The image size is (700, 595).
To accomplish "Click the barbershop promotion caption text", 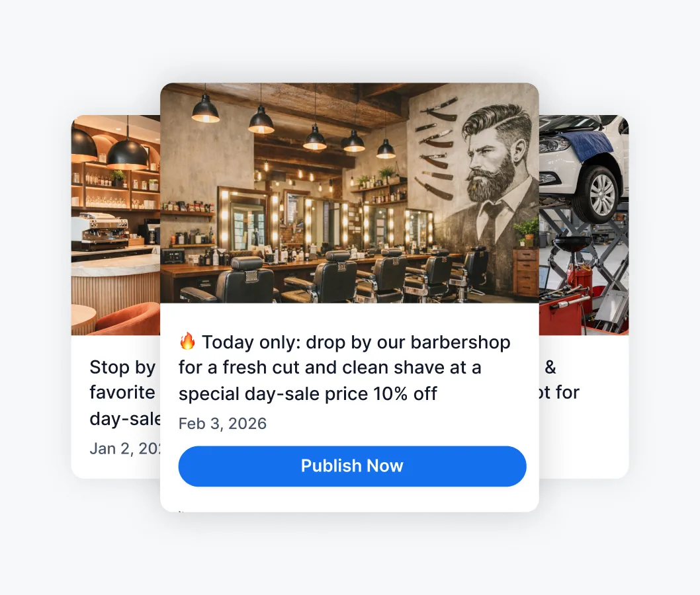I will tap(344, 368).
